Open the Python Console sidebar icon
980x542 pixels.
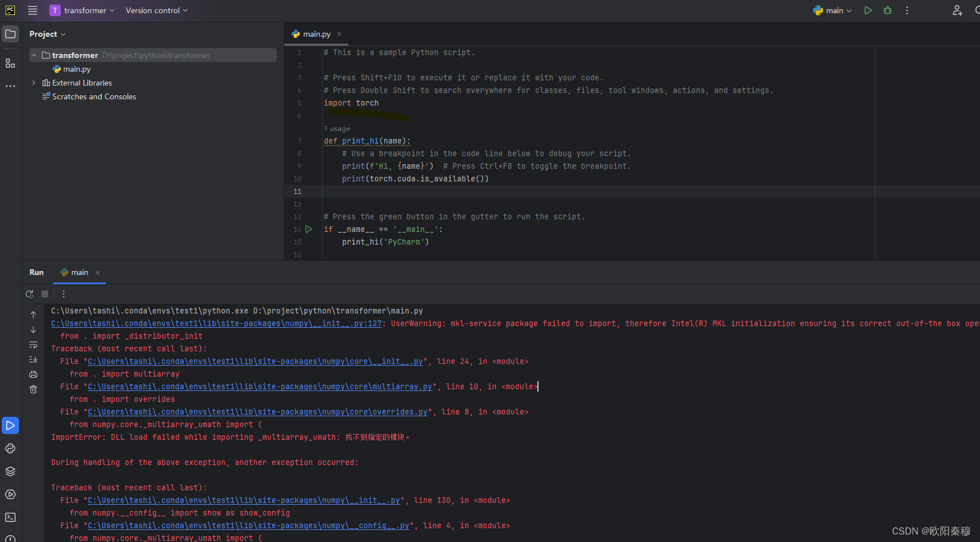pyautogui.click(x=10, y=448)
